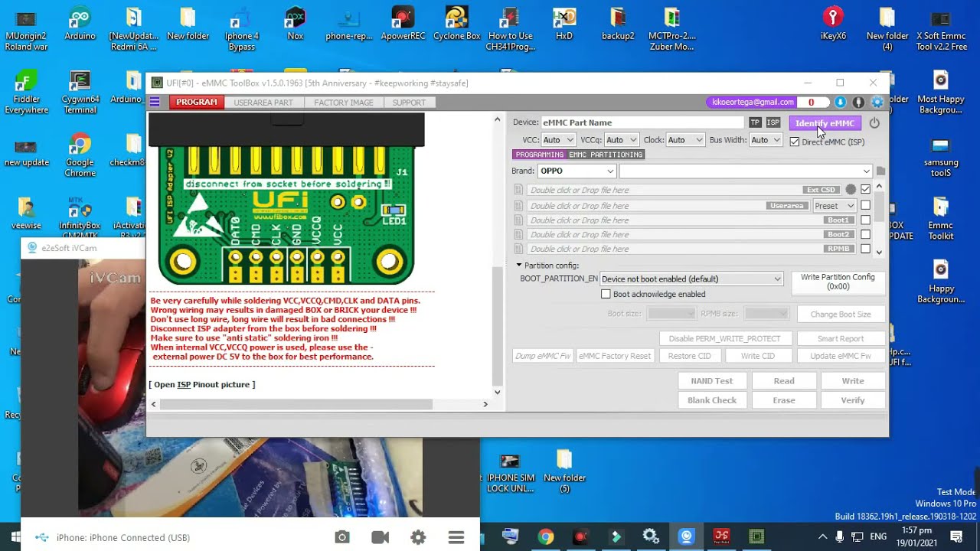Open iVCam hamburger menu
The width and height of the screenshot is (980, 551).
(456, 537)
